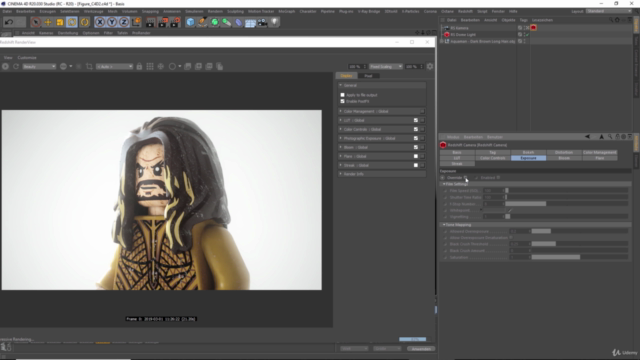Click the Undo arrow in main toolbar
640x360 pixels.
tap(9, 22)
